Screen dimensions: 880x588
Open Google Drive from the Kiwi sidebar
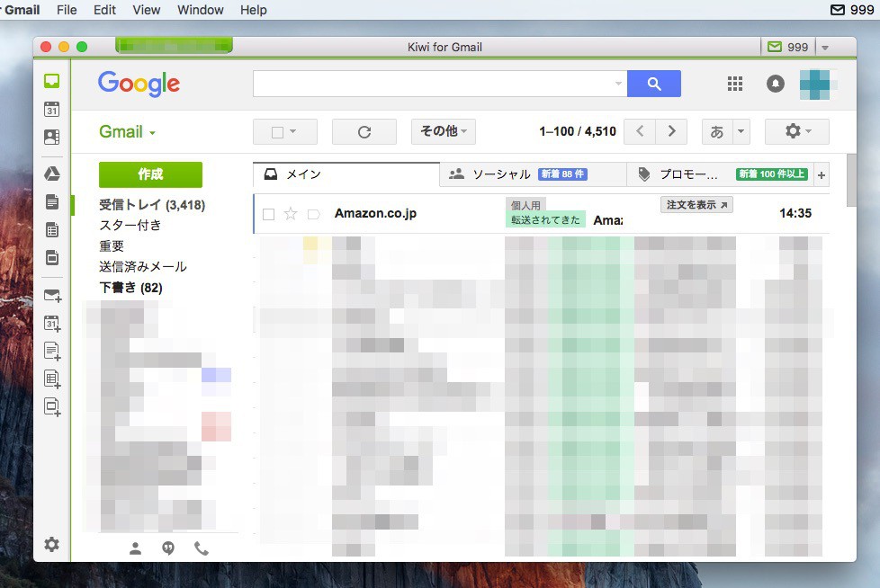pos(51,174)
